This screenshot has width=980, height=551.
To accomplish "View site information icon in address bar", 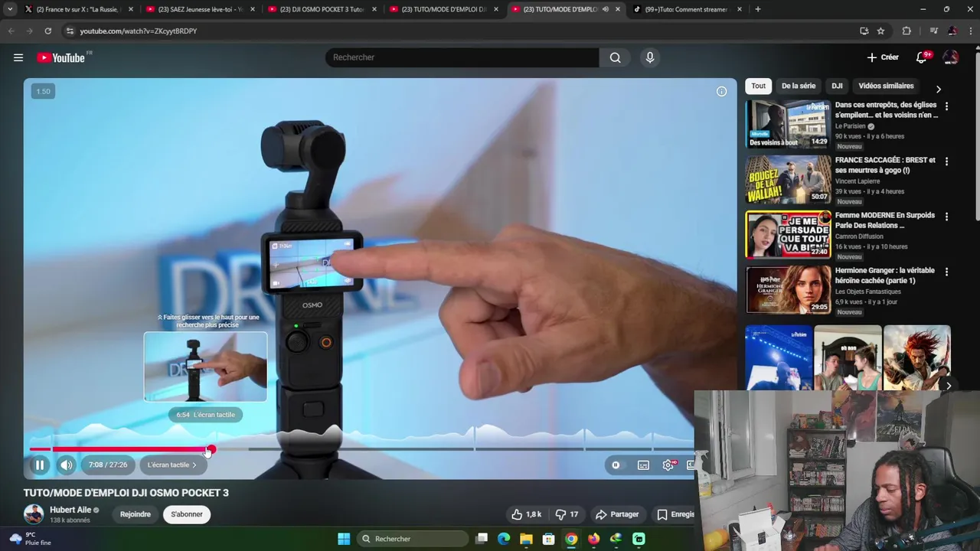I will point(70,31).
